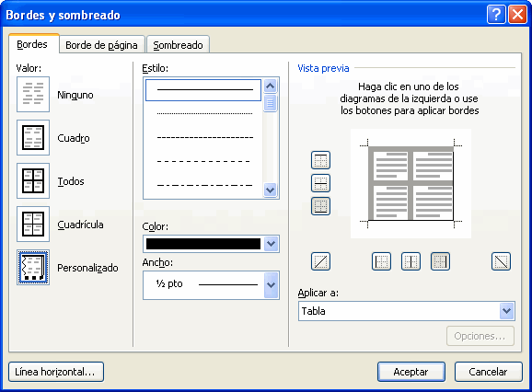This screenshot has height=392, width=532.
Task: Select the dotted line style
Action: [x=204, y=113]
